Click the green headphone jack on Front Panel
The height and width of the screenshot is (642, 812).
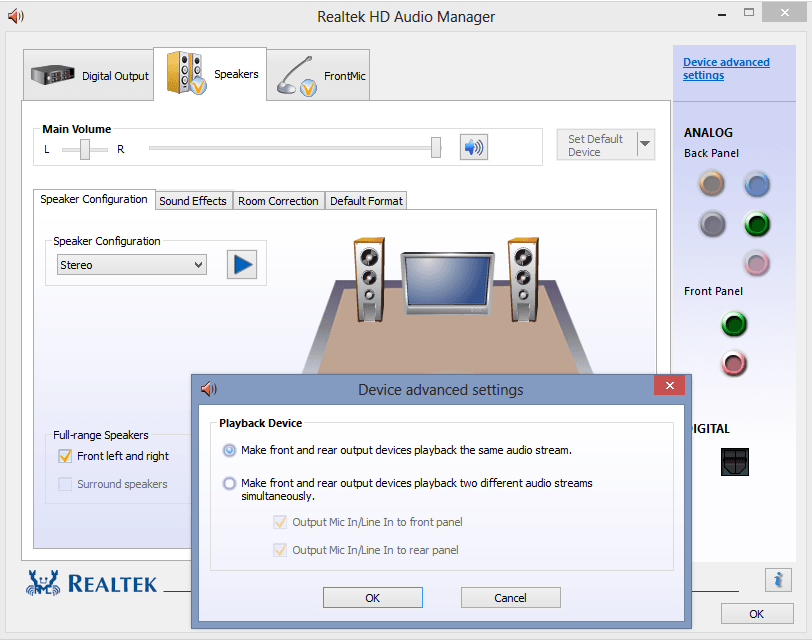pos(734,324)
